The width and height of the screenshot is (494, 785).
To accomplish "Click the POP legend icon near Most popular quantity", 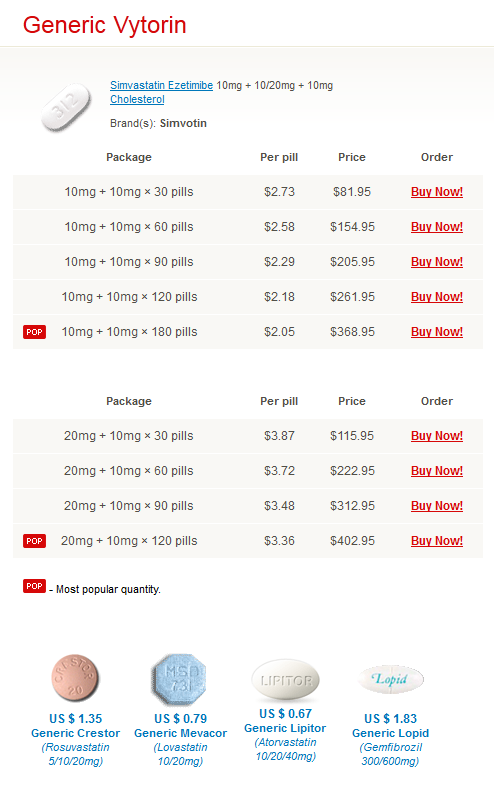I will tap(35, 586).
